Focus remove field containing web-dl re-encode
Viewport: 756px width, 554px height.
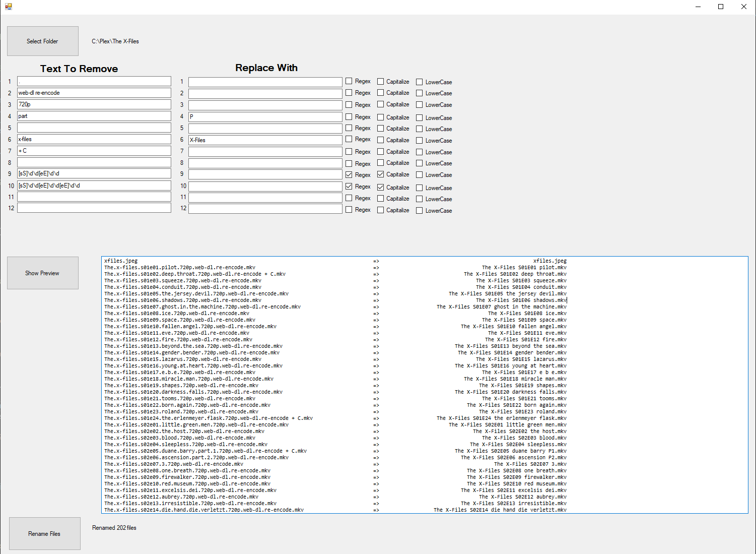(x=94, y=93)
